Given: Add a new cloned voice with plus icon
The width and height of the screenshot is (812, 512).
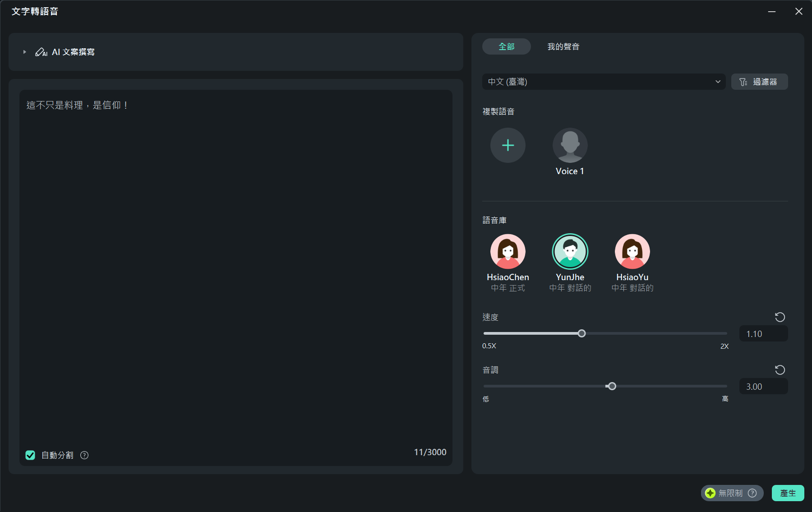Looking at the screenshot, I should point(508,145).
